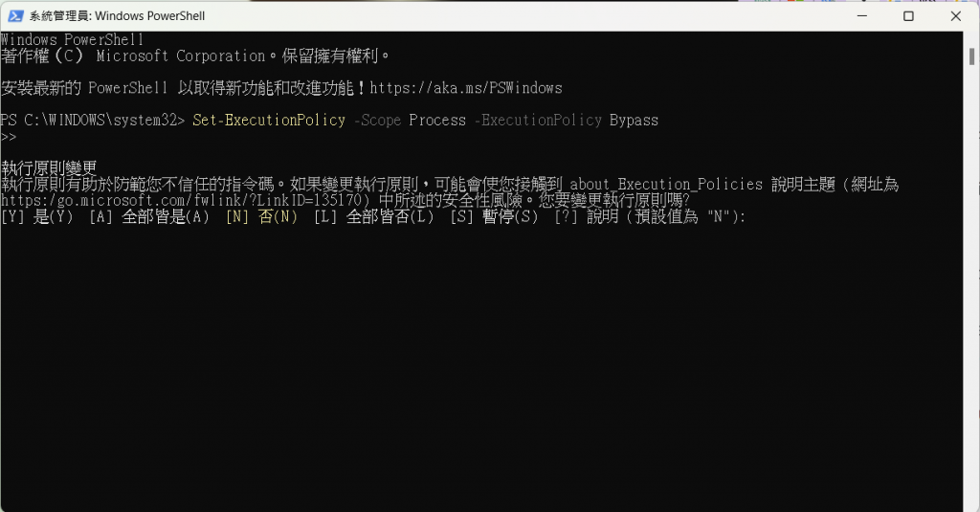The height and width of the screenshot is (512, 980).
Task: Click the Set-ExecutionPolicy command text
Action: [269, 120]
